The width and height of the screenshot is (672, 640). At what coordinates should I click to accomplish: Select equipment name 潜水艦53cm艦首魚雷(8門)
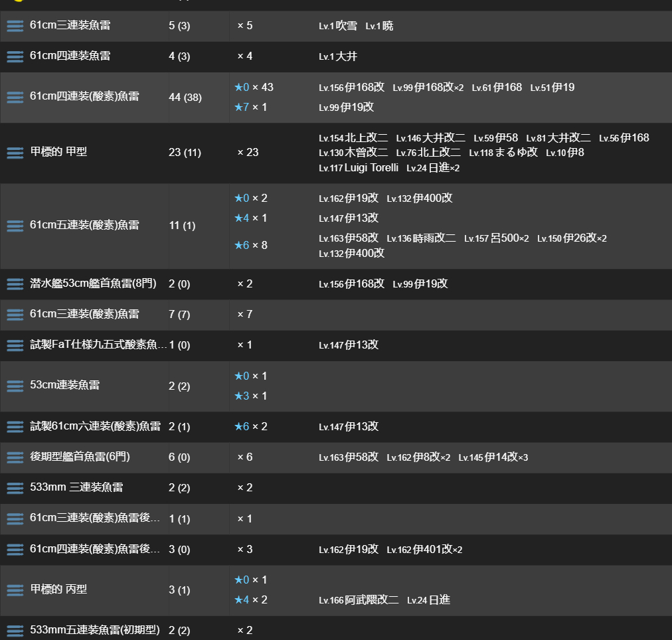[x=93, y=283]
